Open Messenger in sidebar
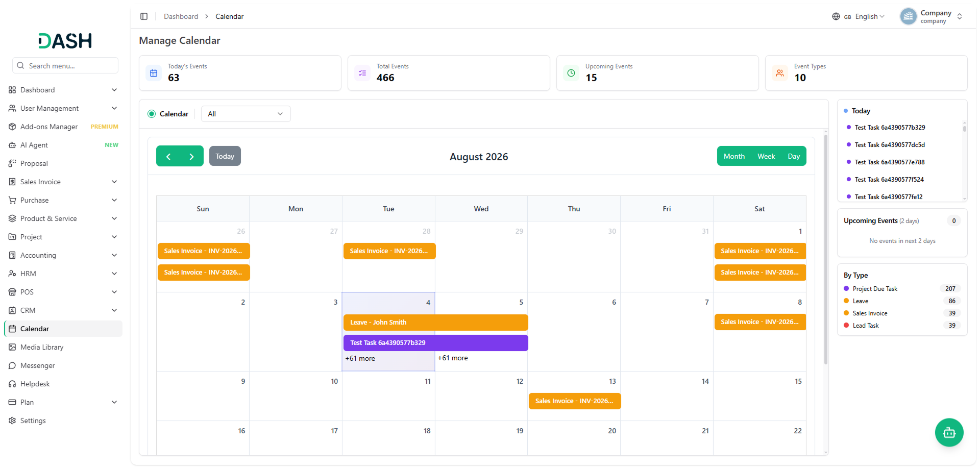980x469 pixels. tap(63, 365)
